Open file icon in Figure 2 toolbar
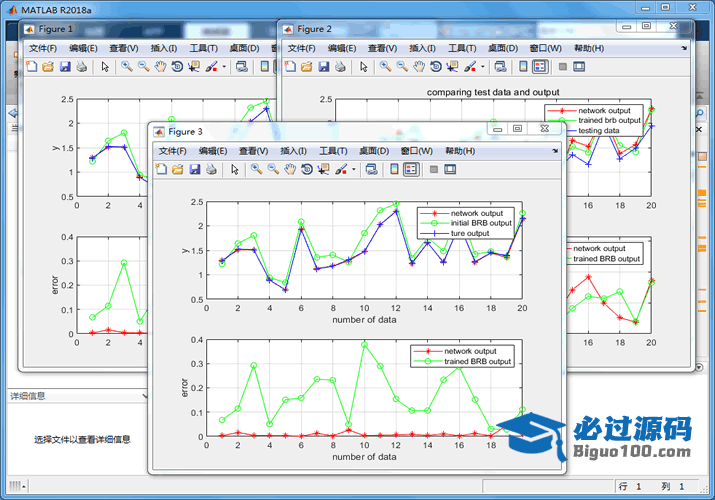This screenshot has height=500, width=715. pyautogui.click(x=306, y=67)
